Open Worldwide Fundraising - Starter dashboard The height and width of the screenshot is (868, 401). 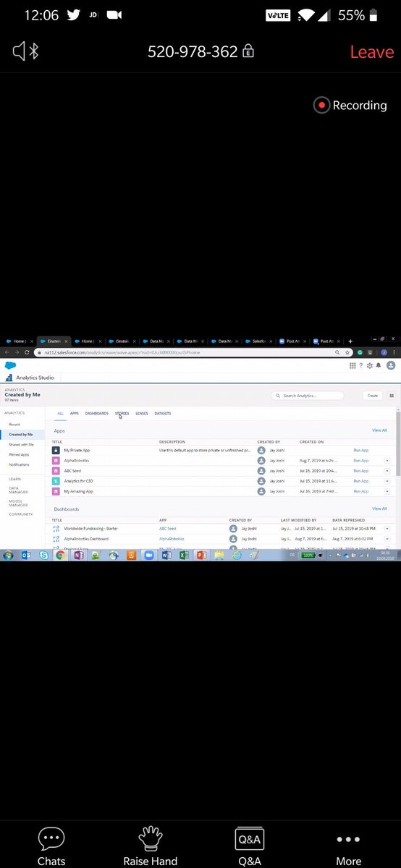tap(90, 529)
